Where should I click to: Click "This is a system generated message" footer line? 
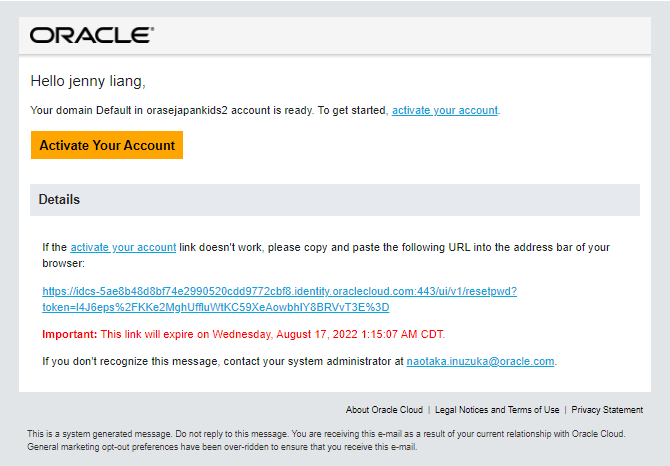point(120,434)
